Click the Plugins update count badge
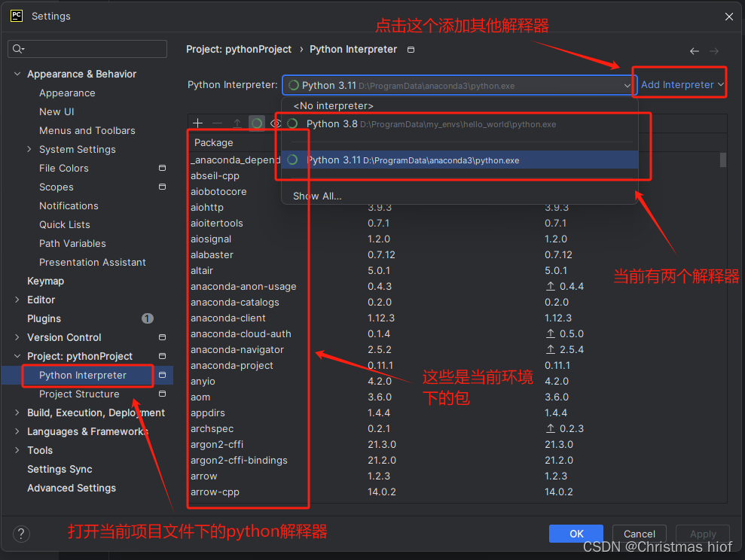 [148, 318]
